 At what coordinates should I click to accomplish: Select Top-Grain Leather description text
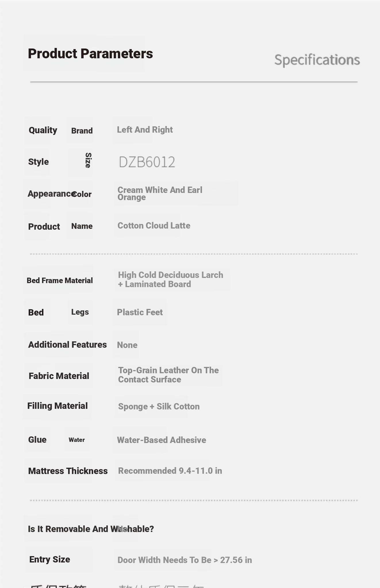(x=168, y=375)
